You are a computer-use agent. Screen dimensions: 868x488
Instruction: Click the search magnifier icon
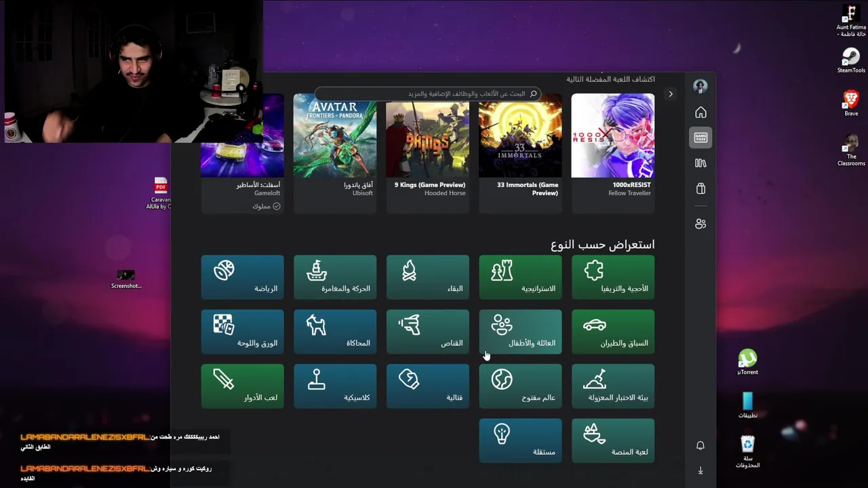tap(533, 94)
